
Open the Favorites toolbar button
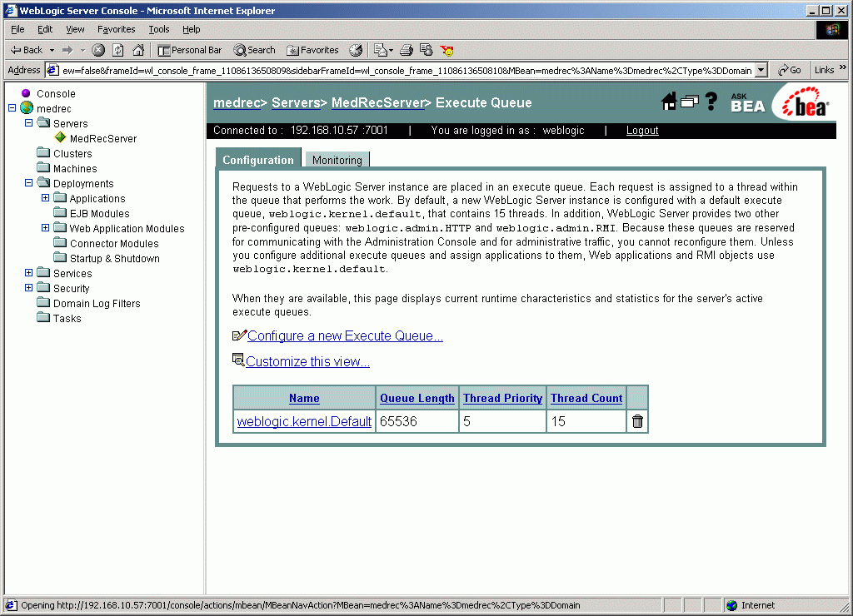coord(313,50)
